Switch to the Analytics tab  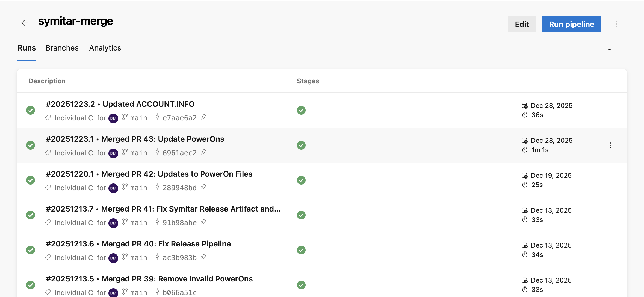click(105, 48)
